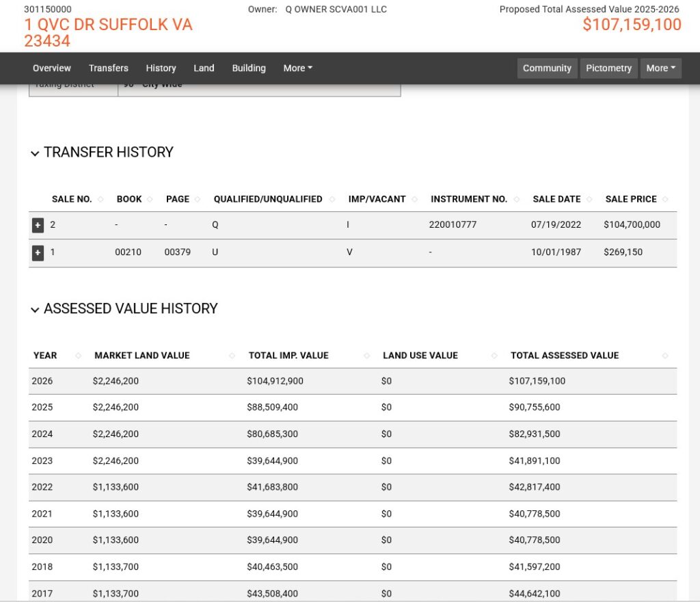Expand sale number 2 row details

coord(38,225)
